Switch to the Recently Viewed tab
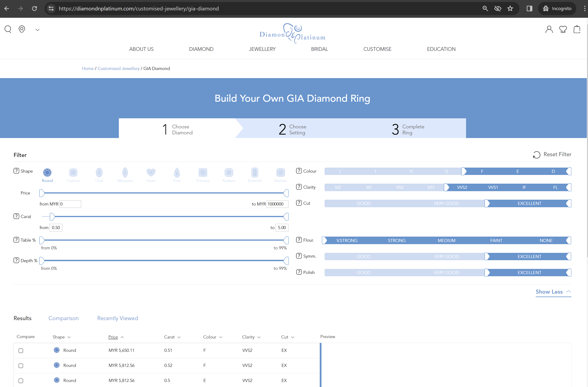The height and width of the screenshot is (387, 588). 118,318
